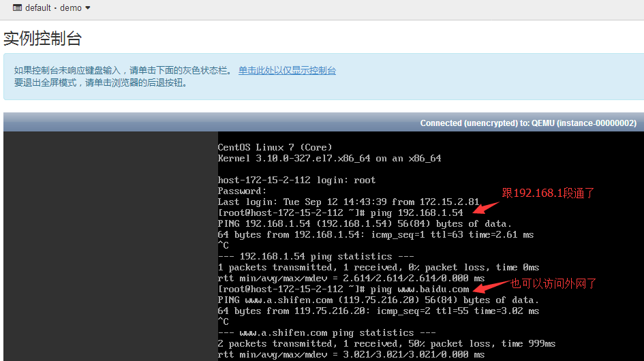Open the default · demo project dropdown

[52, 8]
